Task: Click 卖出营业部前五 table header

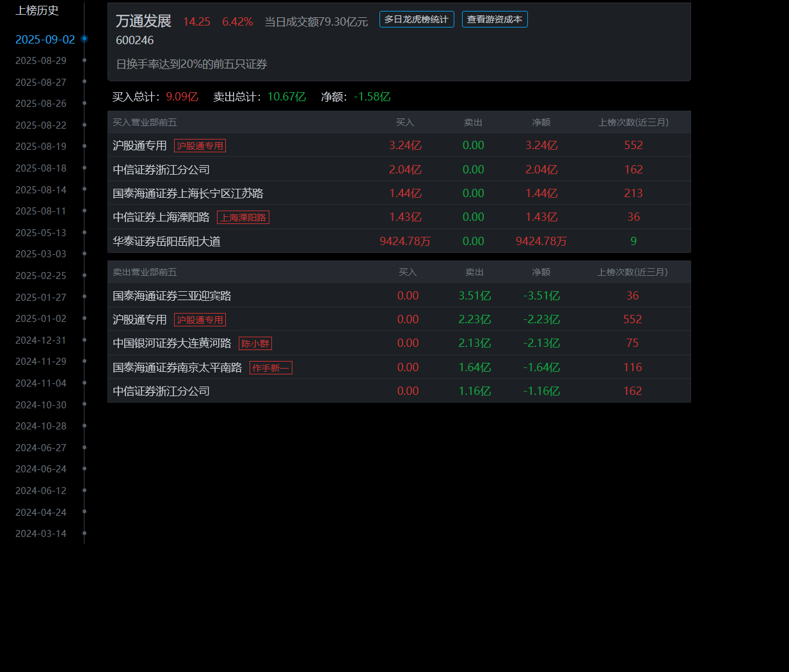Action: click(145, 272)
